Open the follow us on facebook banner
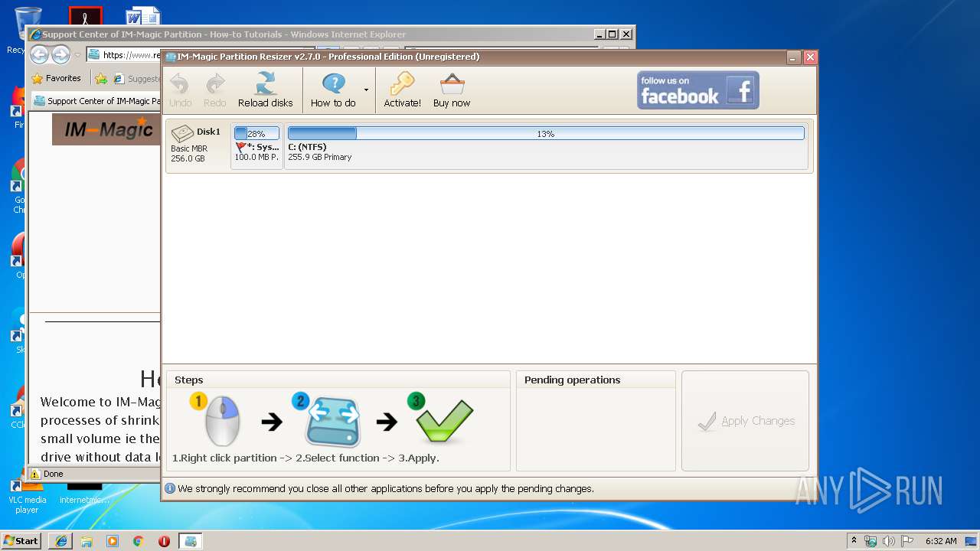Image resolution: width=980 pixels, height=551 pixels. tap(698, 90)
